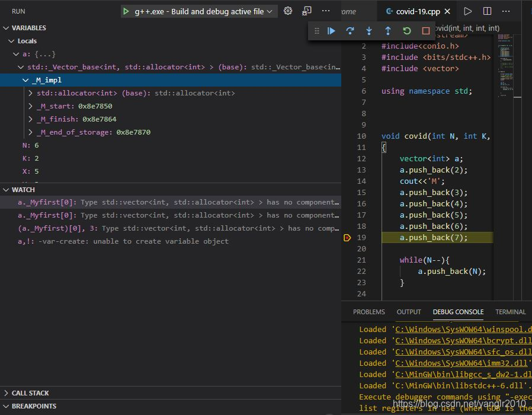This screenshot has height=415, width=532.
Task: Open debug settings with the gear icon
Action: tap(289, 11)
